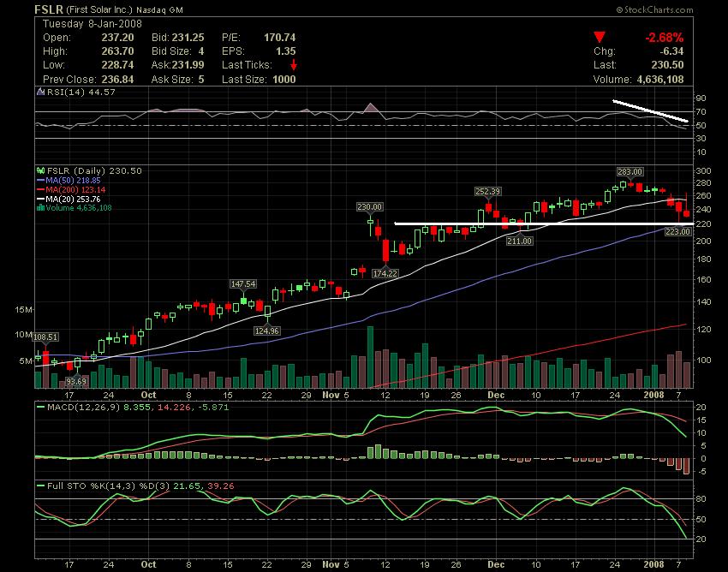Click the First Solar Inc. company name
The height and width of the screenshot is (572, 728).
click(99, 9)
